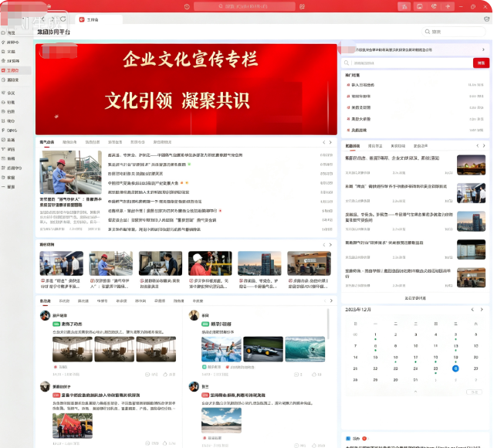Open the view-more link below right news list
504x448 pixels.
click(x=415, y=298)
